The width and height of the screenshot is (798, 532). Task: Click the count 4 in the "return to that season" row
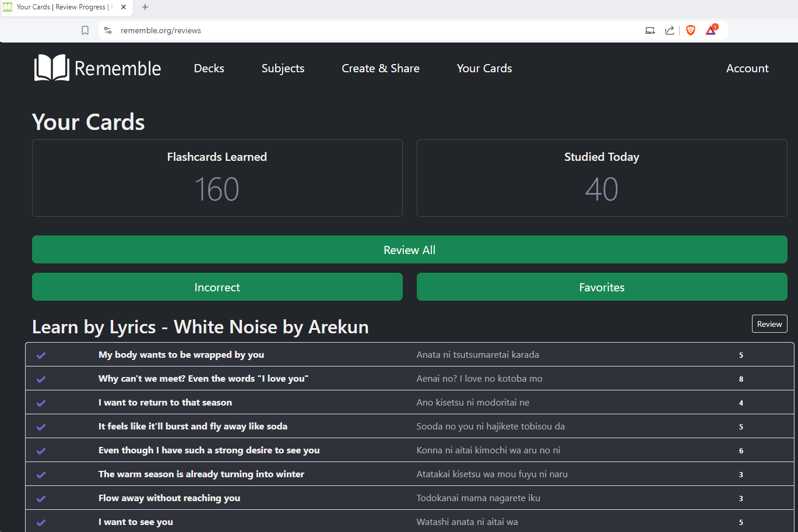(x=741, y=403)
